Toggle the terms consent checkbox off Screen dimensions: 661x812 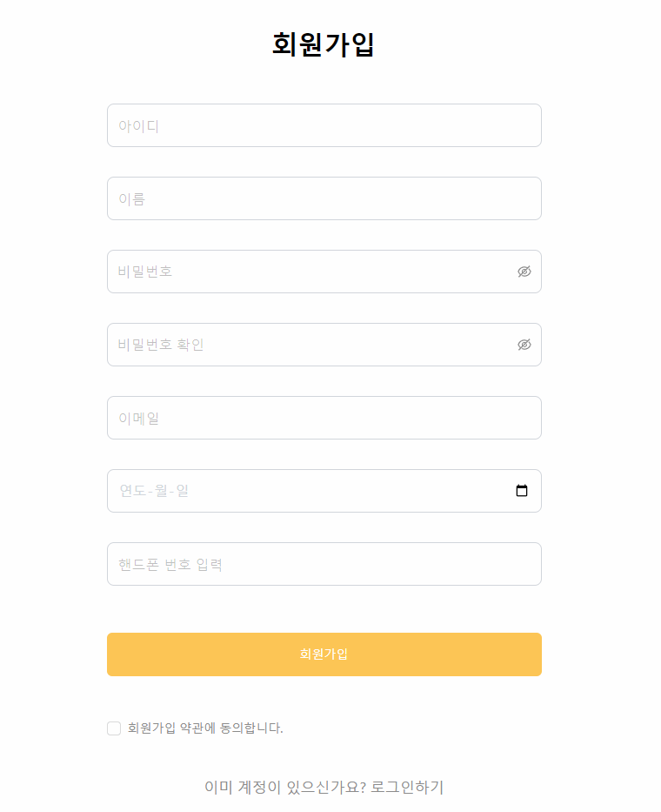113,728
